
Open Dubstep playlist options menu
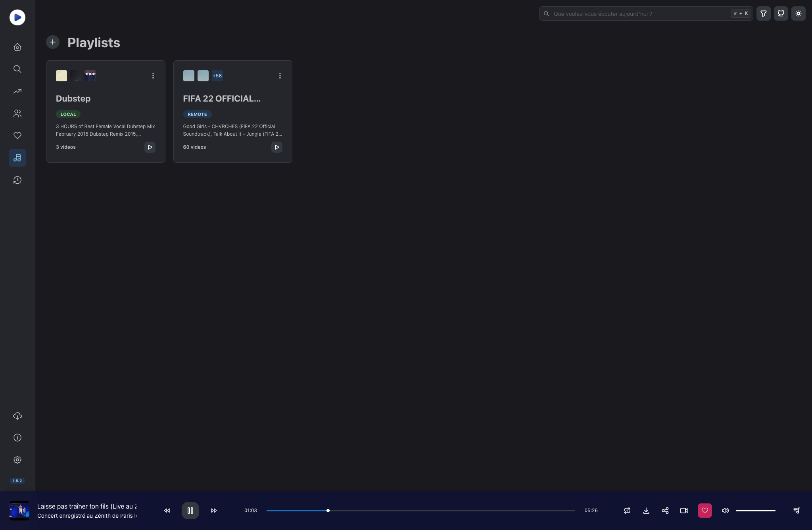[x=153, y=76]
